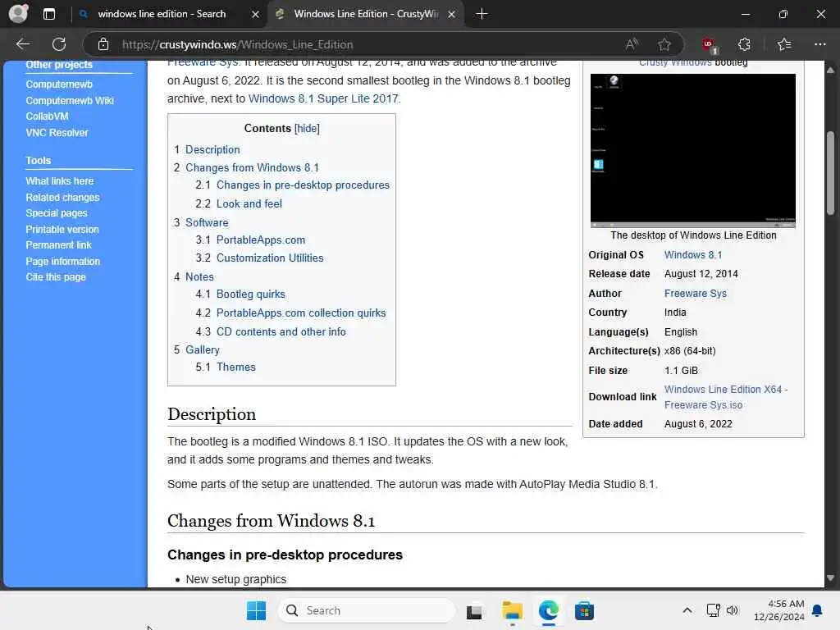Click the Microsoft Edge taskbar icon

[x=549, y=610]
